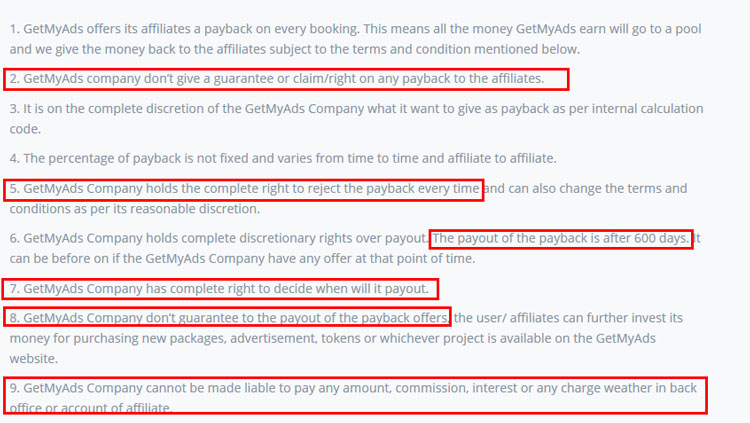Select the highlighted '600 days' payout sentence
This screenshot has width=750, height=423.
[x=561, y=239]
